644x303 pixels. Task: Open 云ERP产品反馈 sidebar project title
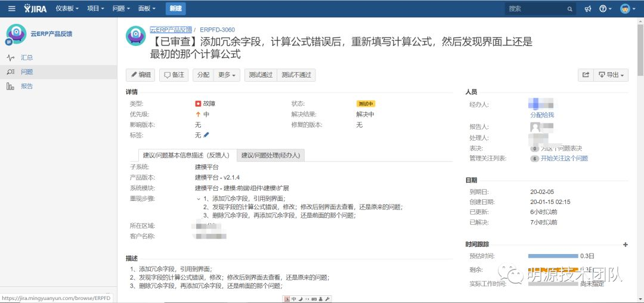click(x=51, y=34)
